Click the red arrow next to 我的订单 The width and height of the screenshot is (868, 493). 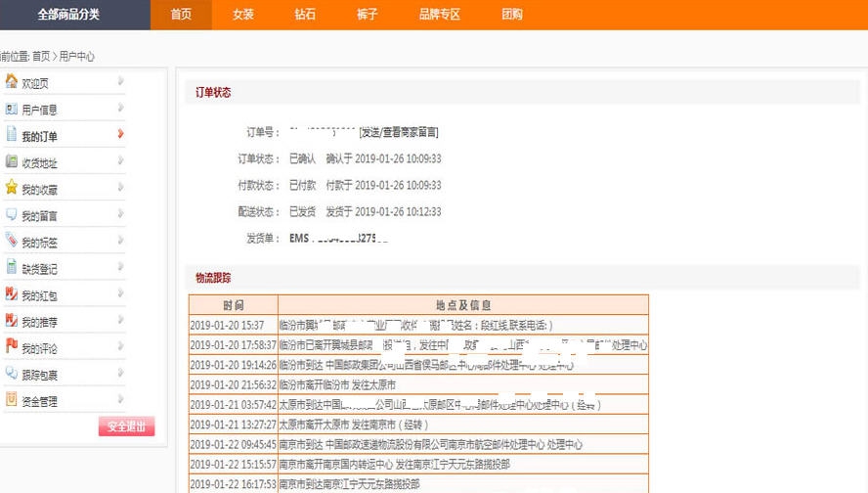[x=120, y=133]
